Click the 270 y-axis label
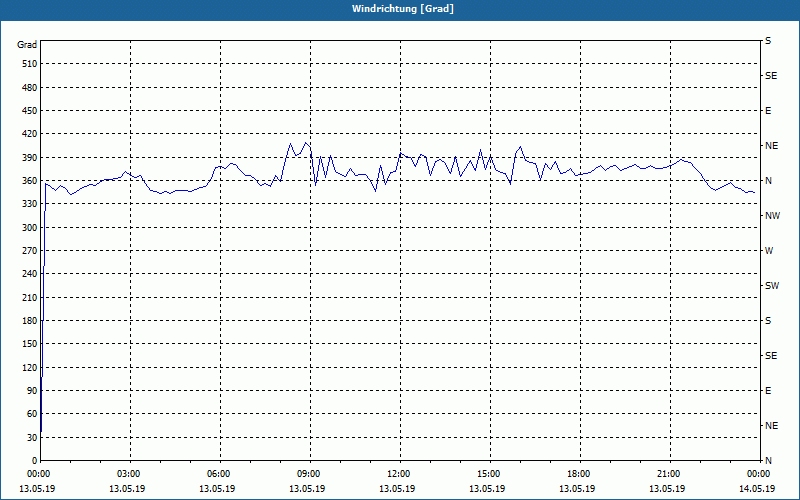Viewport: 800px width, 500px height. (x=30, y=251)
